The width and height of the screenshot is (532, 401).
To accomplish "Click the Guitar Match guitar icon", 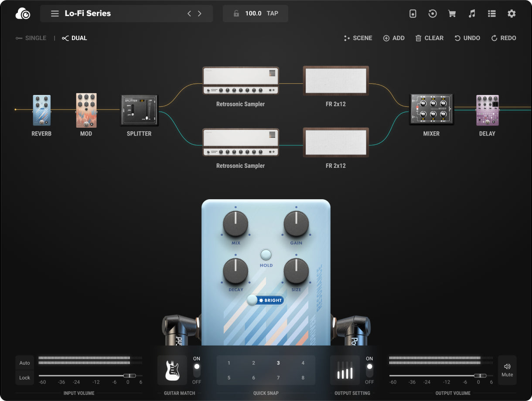I will coord(172,370).
